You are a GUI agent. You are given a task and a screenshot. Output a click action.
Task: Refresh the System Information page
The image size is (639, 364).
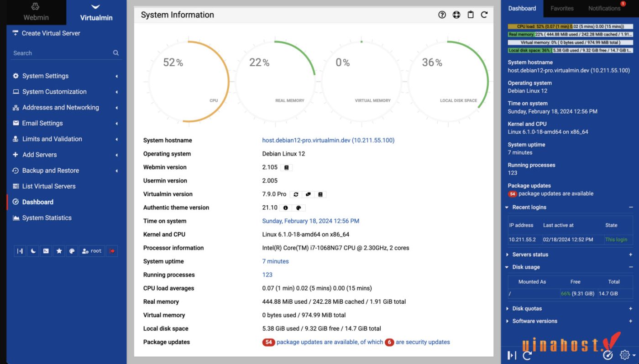[x=484, y=15]
